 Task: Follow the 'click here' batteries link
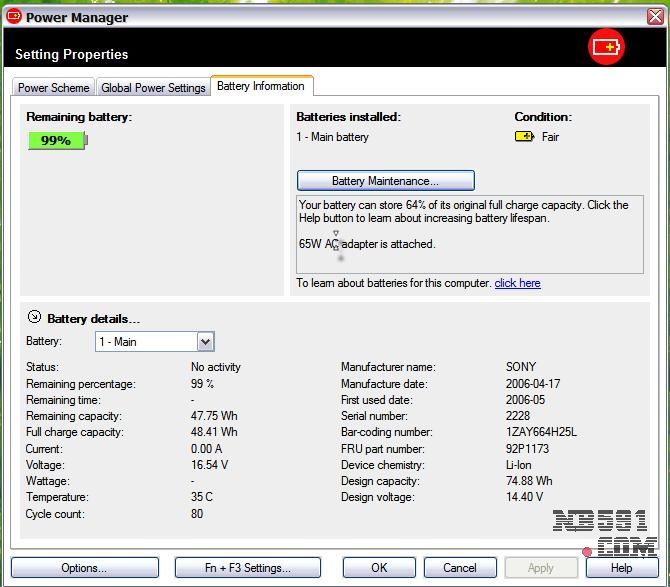pos(517,283)
